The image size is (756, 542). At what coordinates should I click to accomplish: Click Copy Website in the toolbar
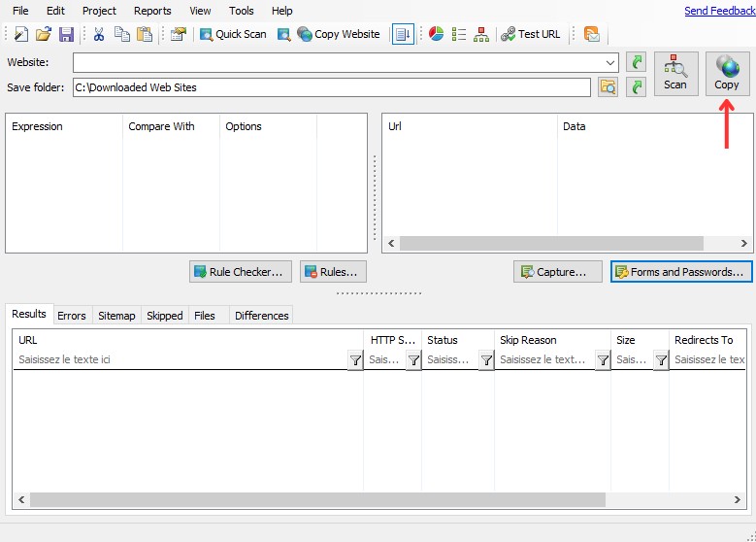[x=339, y=34]
